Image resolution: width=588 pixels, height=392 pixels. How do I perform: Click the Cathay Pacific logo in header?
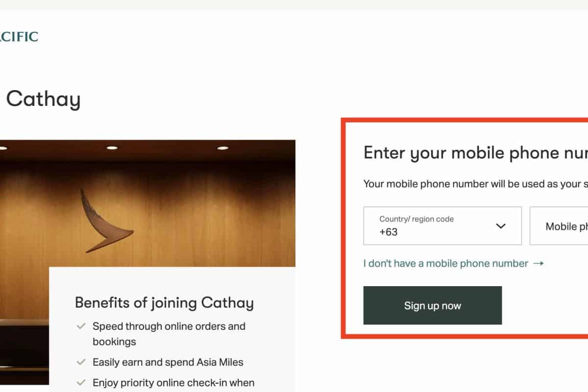19,37
